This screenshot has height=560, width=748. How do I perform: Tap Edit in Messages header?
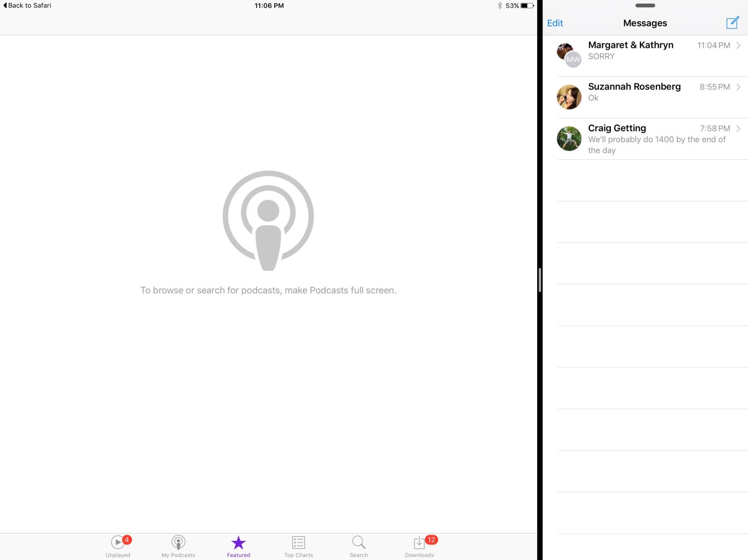(555, 23)
